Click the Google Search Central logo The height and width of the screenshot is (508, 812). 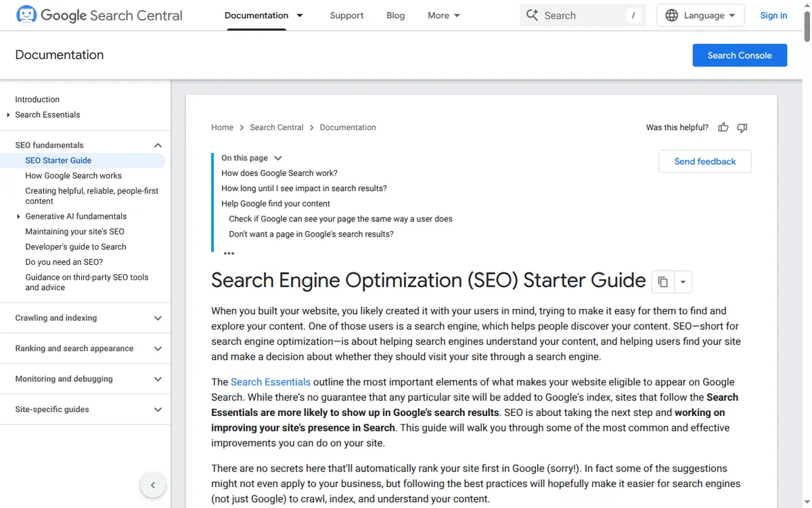99,15
